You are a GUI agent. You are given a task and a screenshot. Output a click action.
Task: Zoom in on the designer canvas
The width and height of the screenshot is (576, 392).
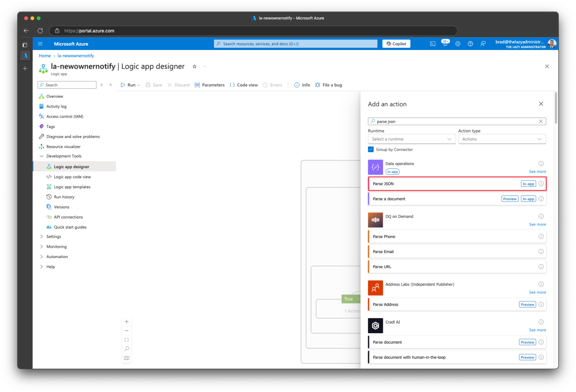[127, 322]
